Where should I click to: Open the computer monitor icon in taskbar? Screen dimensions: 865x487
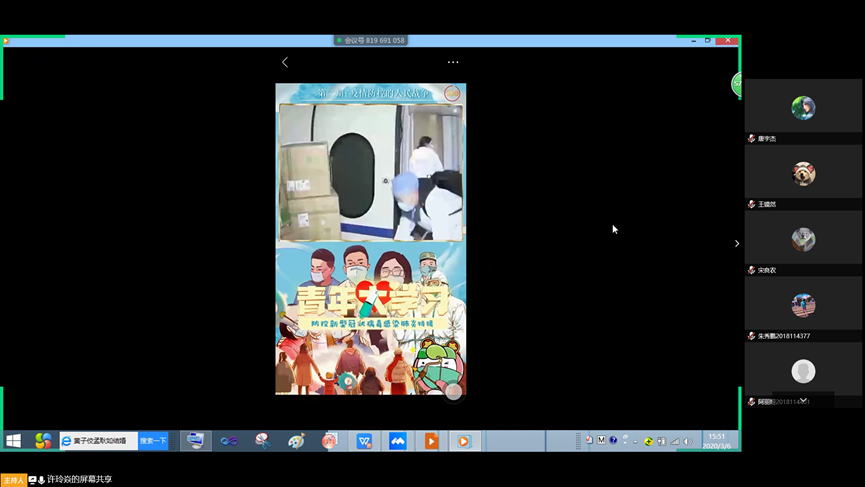pyautogui.click(x=195, y=441)
